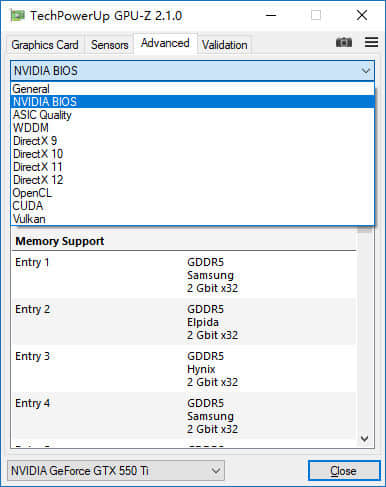This screenshot has width=386, height=487.
Task: Open the Sensors tab
Action: (109, 45)
